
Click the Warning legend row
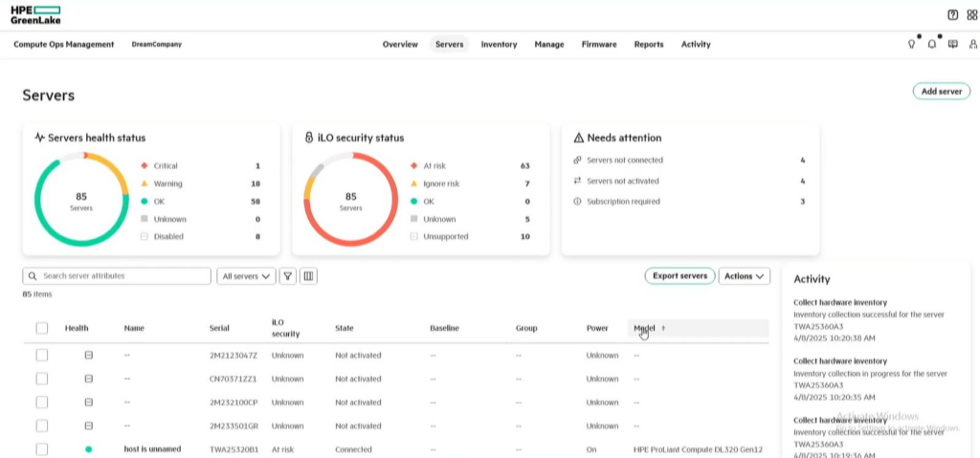click(200, 184)
